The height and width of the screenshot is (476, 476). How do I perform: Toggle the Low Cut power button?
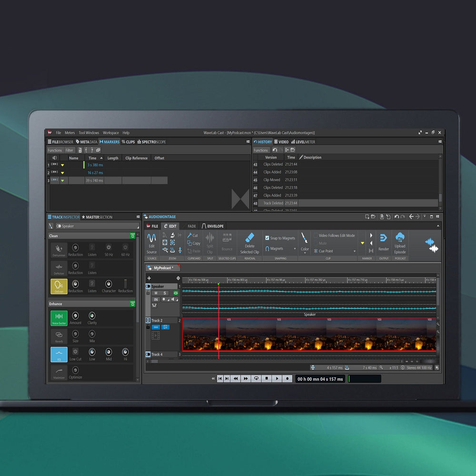[x=75, y=352]
